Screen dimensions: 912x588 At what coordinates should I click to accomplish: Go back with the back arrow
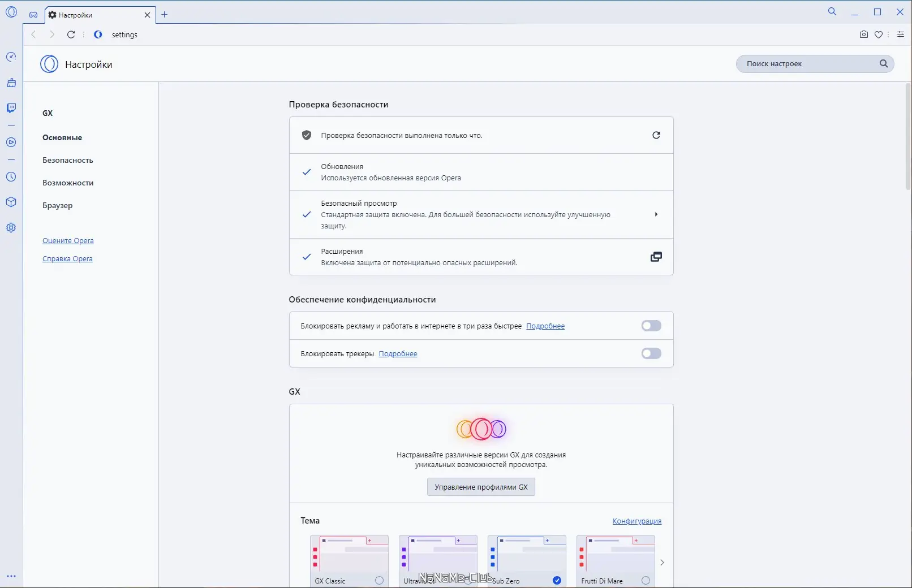pyautogui.click(x=33, y=34)
